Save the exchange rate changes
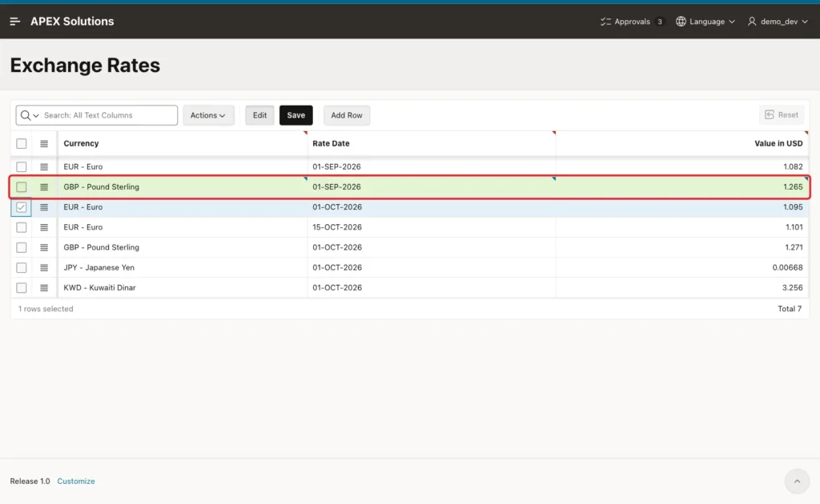 (296, 115)
